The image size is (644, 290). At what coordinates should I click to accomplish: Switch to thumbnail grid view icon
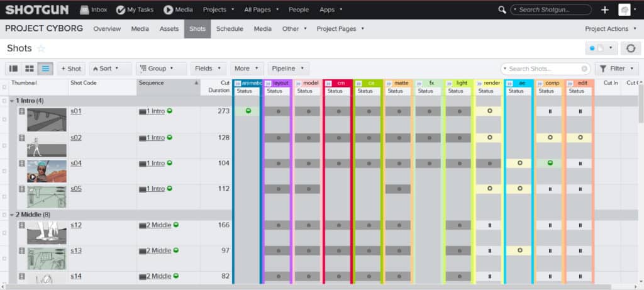30,69
